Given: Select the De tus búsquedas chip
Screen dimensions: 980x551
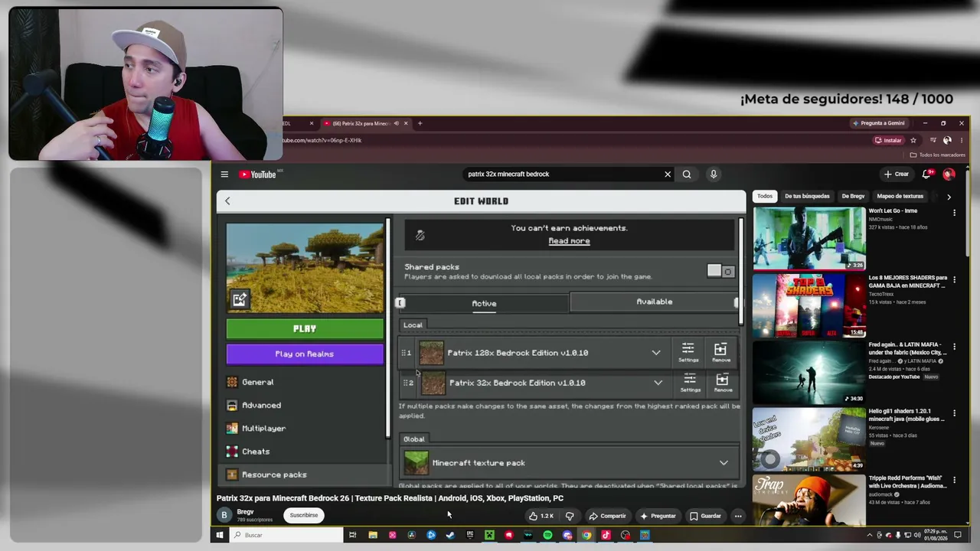Looking at the screenshot, I should point(807,197).
